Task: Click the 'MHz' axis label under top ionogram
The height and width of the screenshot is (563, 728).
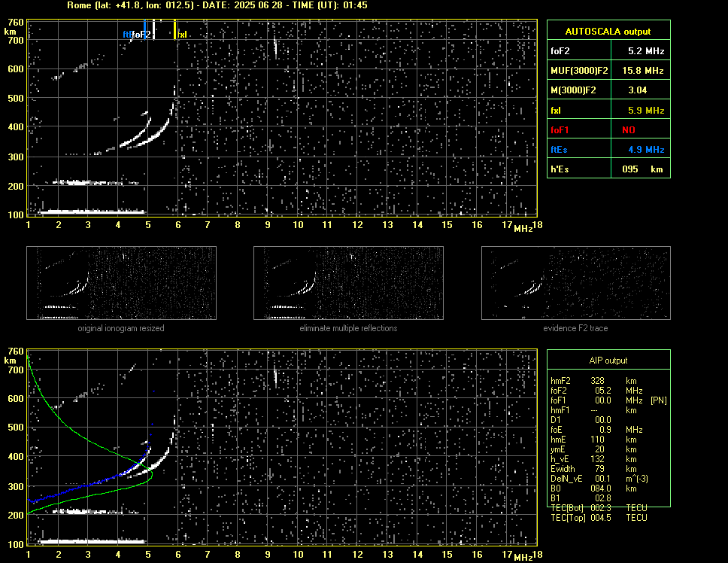Action: pos(523,229)
